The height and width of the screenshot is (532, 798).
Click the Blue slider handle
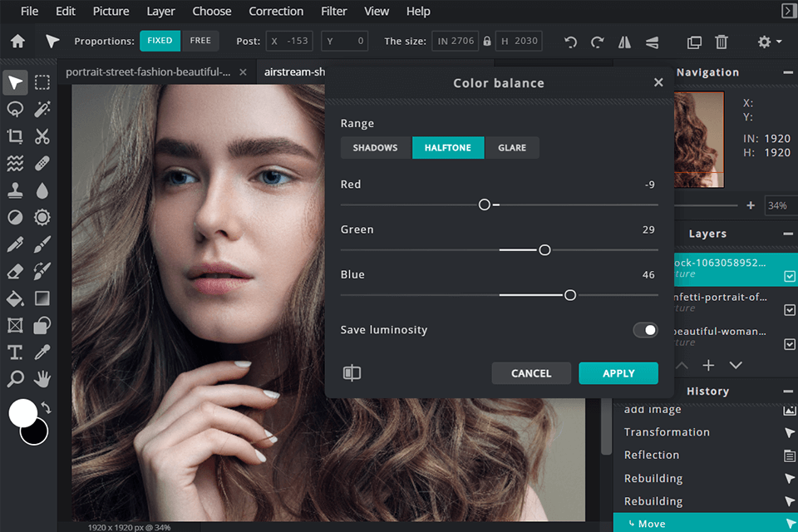coord(570,295)
